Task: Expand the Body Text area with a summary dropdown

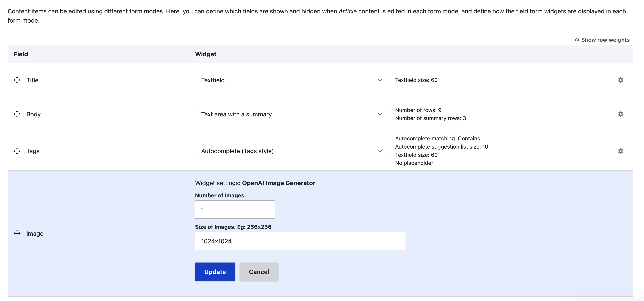Action: (x=292, y=114)
